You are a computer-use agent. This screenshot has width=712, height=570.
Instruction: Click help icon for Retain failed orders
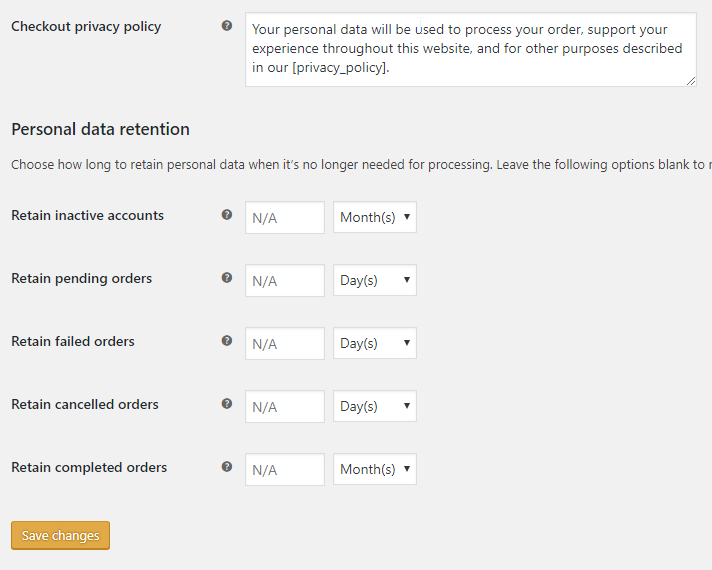click(x=227, y=341)
